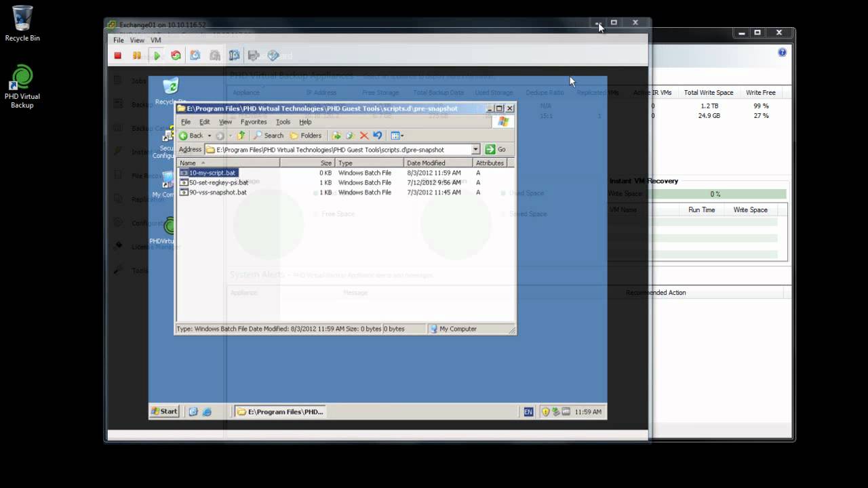Sort files by the Size column header
868x488 pixels.
(x=308, y=163)
